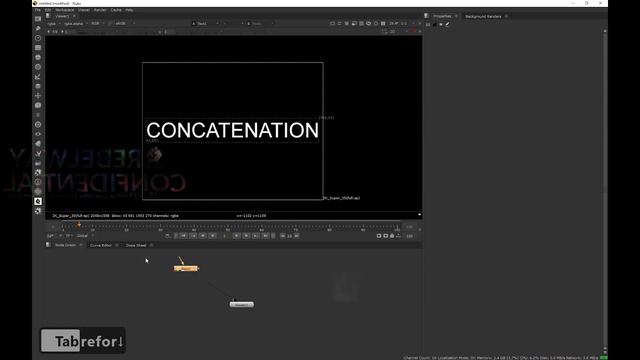Open the Keyer nodes toolbar menu
The image size is (640, 360).
pos(38,77)
